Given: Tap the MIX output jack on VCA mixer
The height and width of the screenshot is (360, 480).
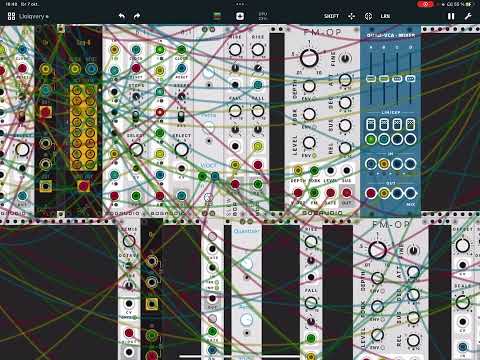Looking at the screenshot, I should [x=410, y=193].
